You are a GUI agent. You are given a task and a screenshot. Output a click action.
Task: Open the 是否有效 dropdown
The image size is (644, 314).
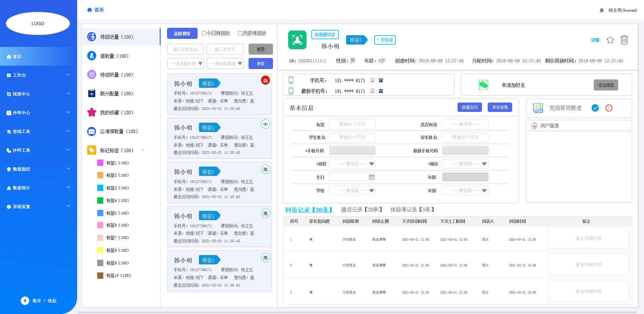(x=465, y=124)
